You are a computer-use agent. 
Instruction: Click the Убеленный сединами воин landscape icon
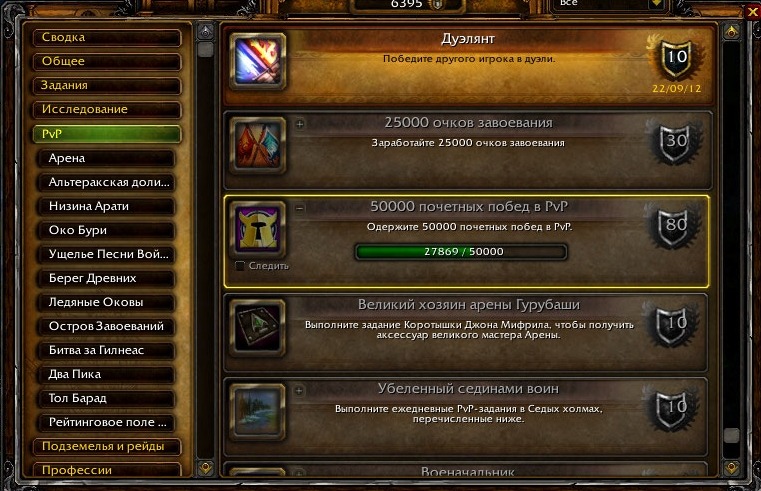coord(258,411)
